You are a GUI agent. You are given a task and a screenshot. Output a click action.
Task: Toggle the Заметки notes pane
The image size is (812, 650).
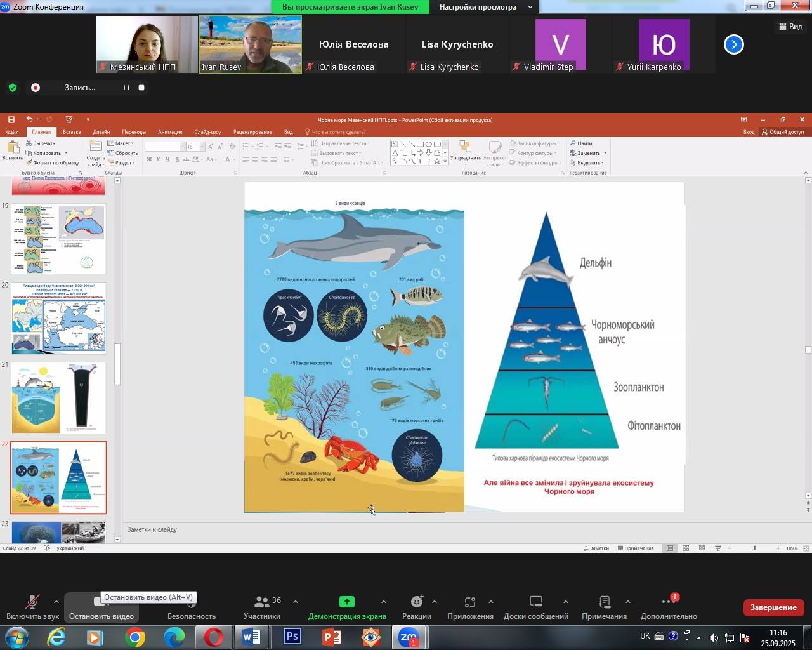(x=595, y=548)
